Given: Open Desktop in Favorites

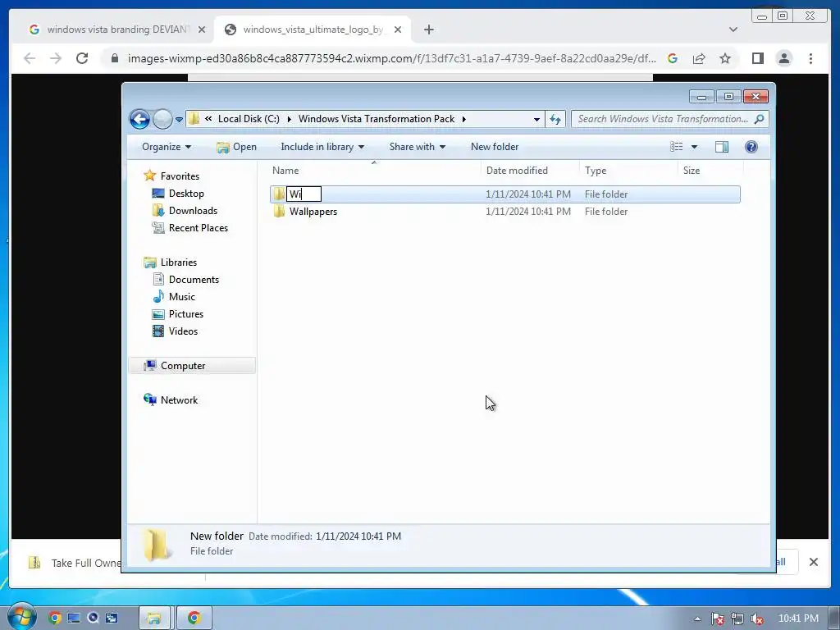Looking at the screenshot, I should (x=186, y=194).
